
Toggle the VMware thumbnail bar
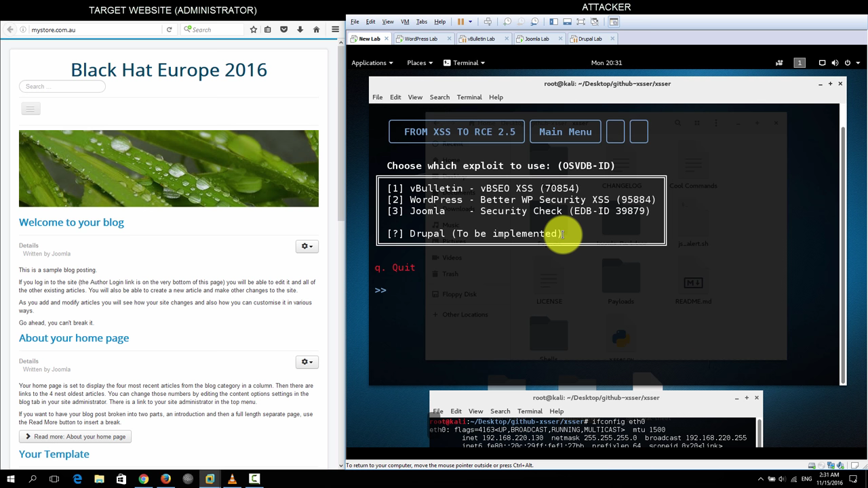point(568,22)
